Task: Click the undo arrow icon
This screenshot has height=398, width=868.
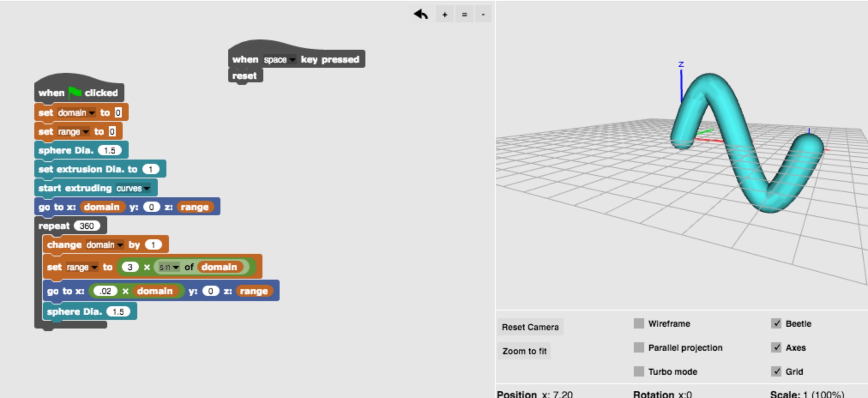Action: point(421,14)
